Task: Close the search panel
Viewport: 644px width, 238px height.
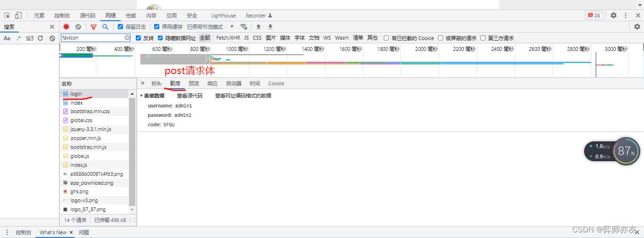Action: [x=52, y=27]
